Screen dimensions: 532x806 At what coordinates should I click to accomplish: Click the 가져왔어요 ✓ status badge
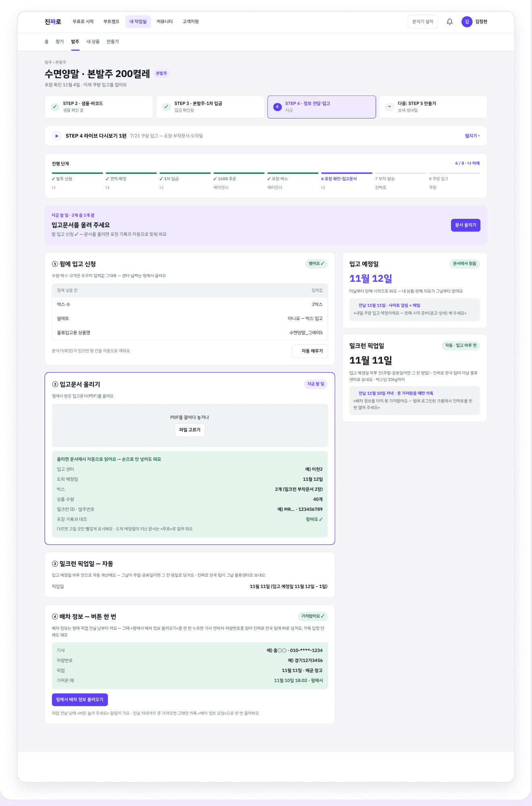click(313, 616)
